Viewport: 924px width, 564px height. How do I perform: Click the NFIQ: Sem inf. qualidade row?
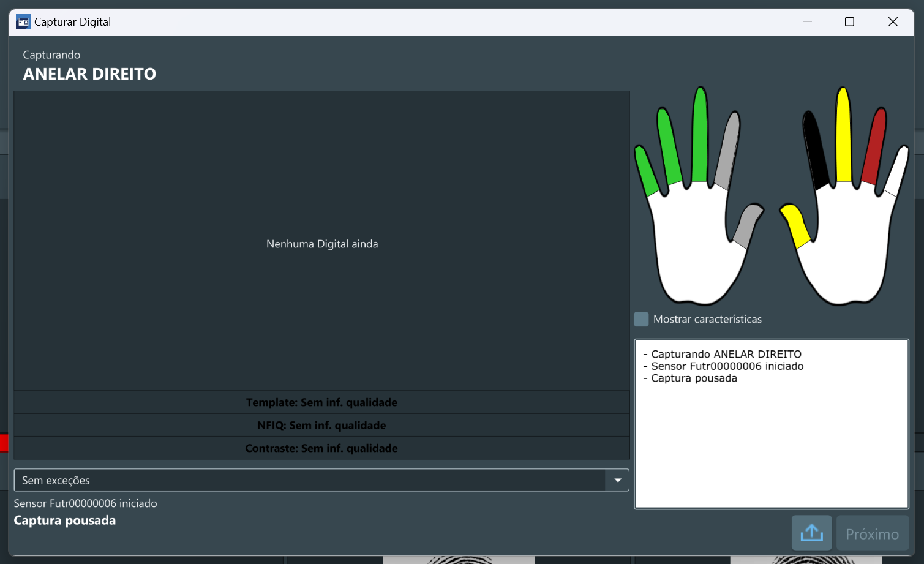point(322,425)
